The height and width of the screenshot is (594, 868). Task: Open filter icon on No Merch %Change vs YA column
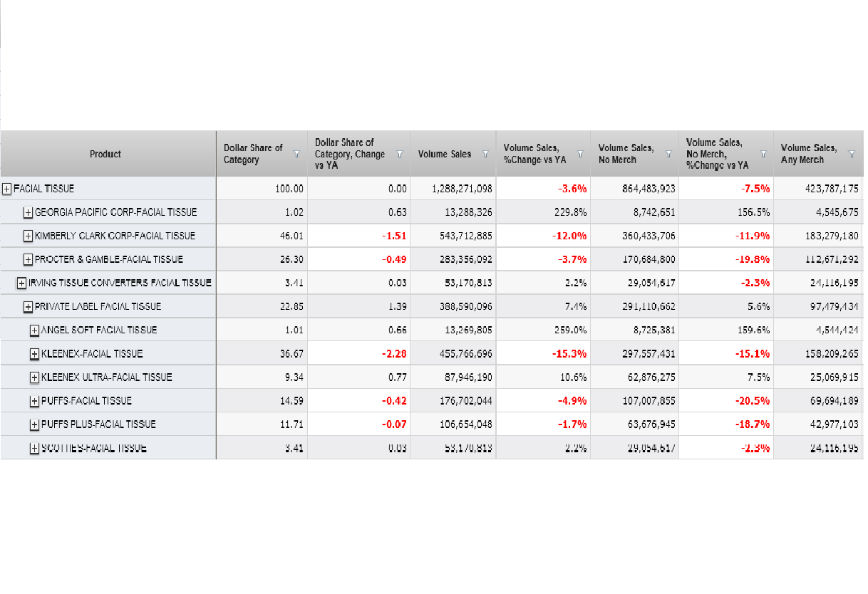click(x=763, y=154)
